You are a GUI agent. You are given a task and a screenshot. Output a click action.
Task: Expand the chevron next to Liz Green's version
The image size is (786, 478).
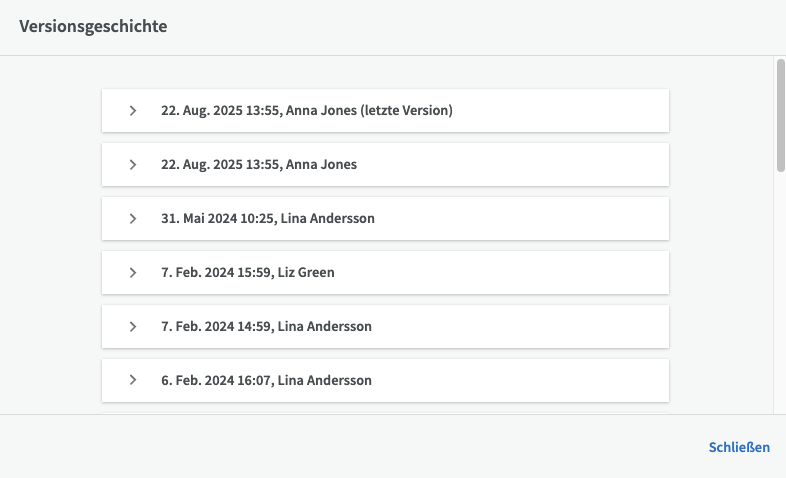(133, 273)
